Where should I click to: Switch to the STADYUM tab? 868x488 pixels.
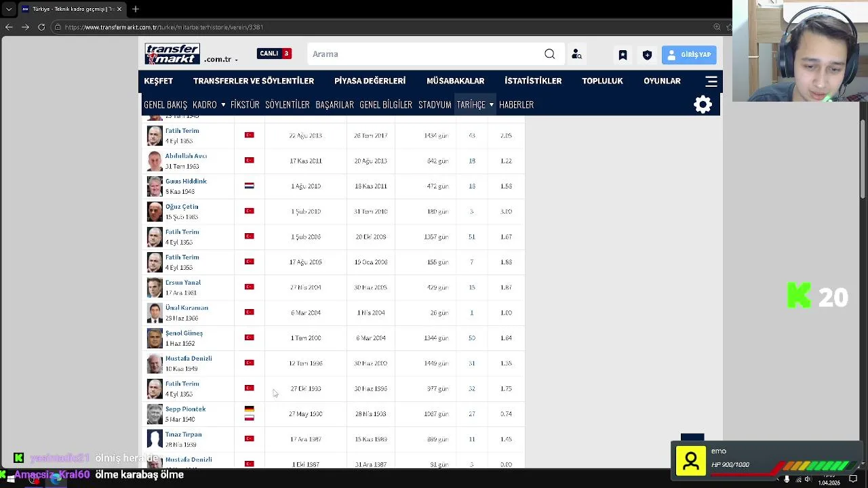click(435, 105)
